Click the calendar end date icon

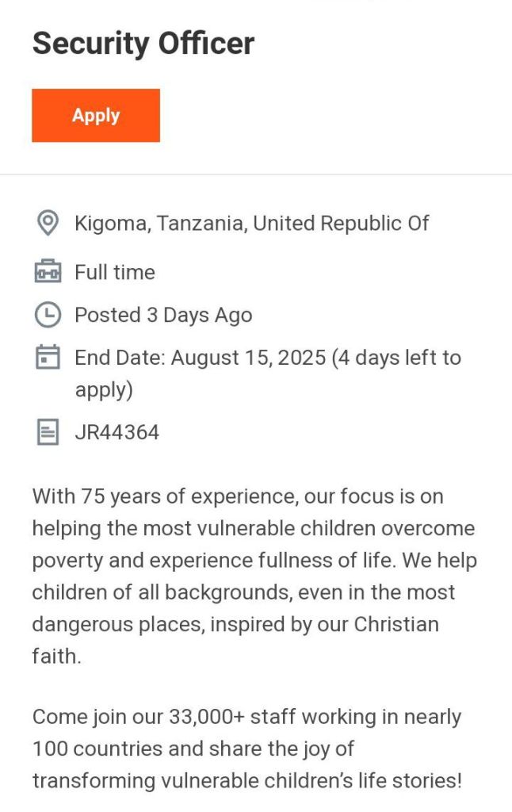[48, 358]
